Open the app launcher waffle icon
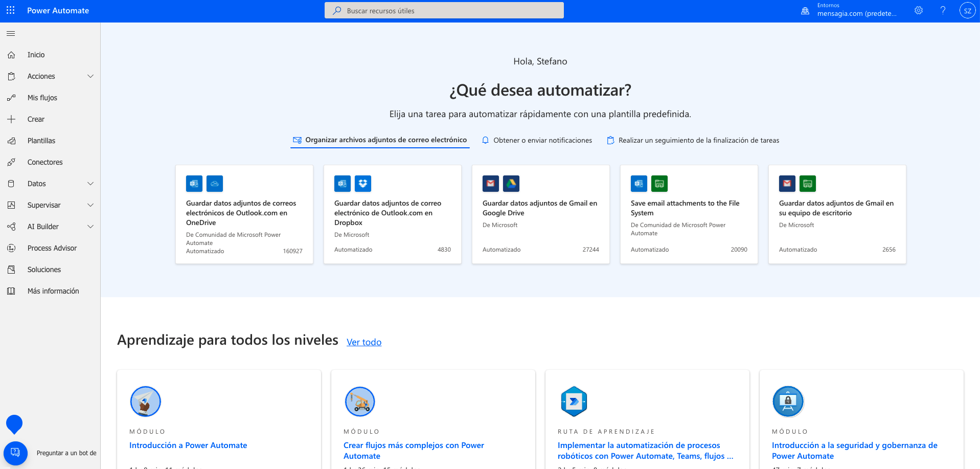980x469 pixels. pyautogui.click(x=11, y=10)
